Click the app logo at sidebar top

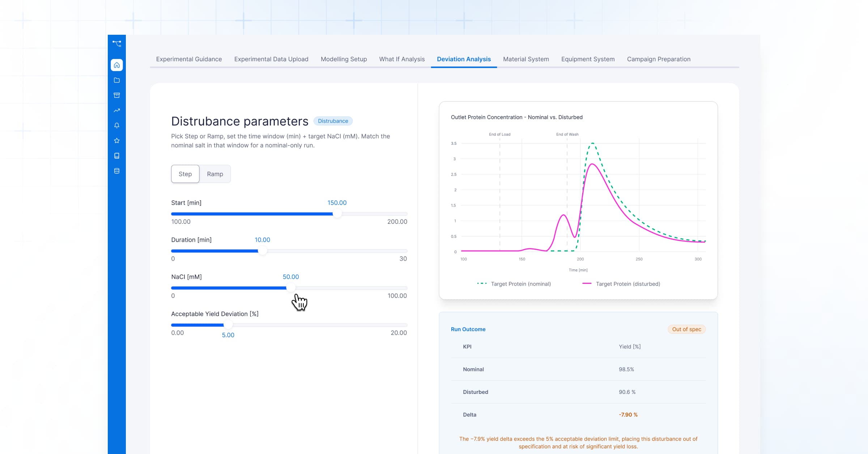pos(116,43)
